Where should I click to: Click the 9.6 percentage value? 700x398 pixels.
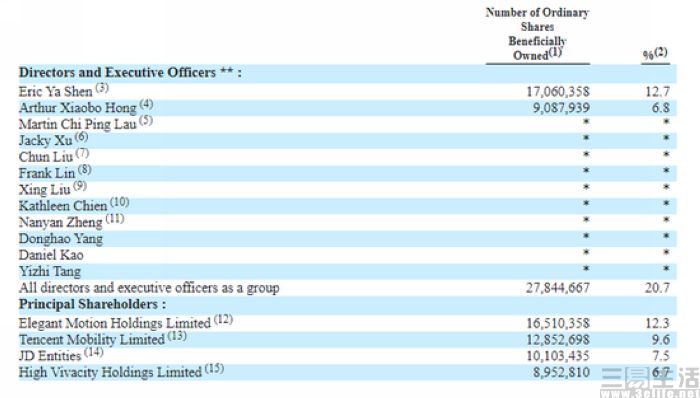coord(660,340)
